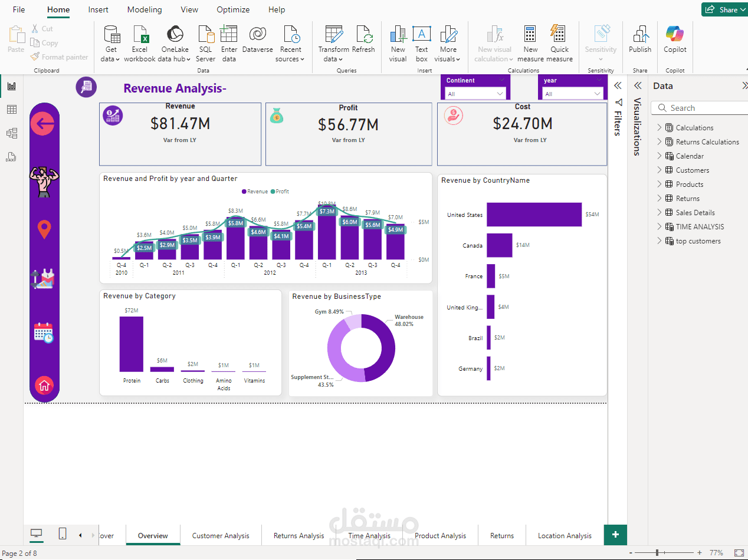The image size is (748, 560).
Task: Click the Share button
Action: pyautogui.click(x=724, y=9)
